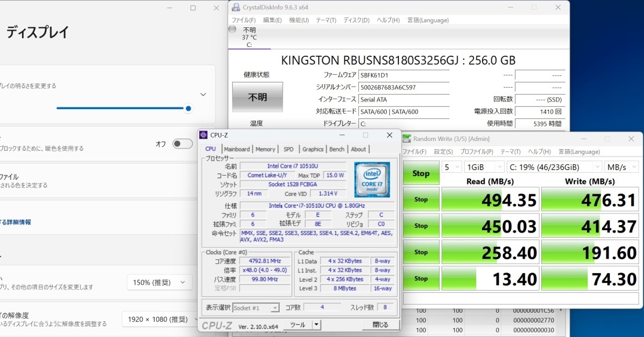644x337 pixels.
Task: Open the Socket #1 display selection dropdown in CPU-Z
Action: [256, 307]
